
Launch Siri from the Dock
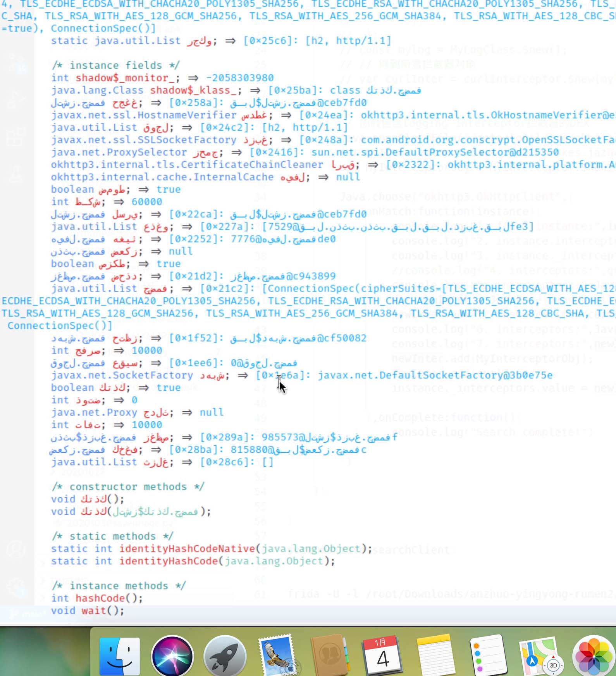pyautogui.click(x=172, y=656)
